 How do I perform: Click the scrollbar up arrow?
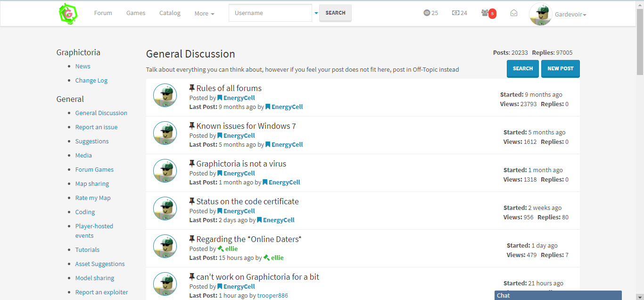tap(640, 4)
